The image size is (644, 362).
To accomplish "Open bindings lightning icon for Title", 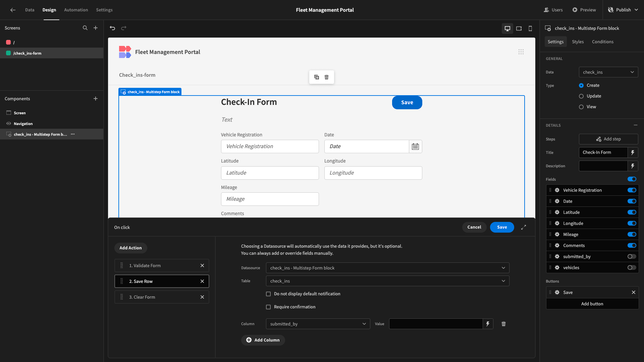I will click(633, 153).
